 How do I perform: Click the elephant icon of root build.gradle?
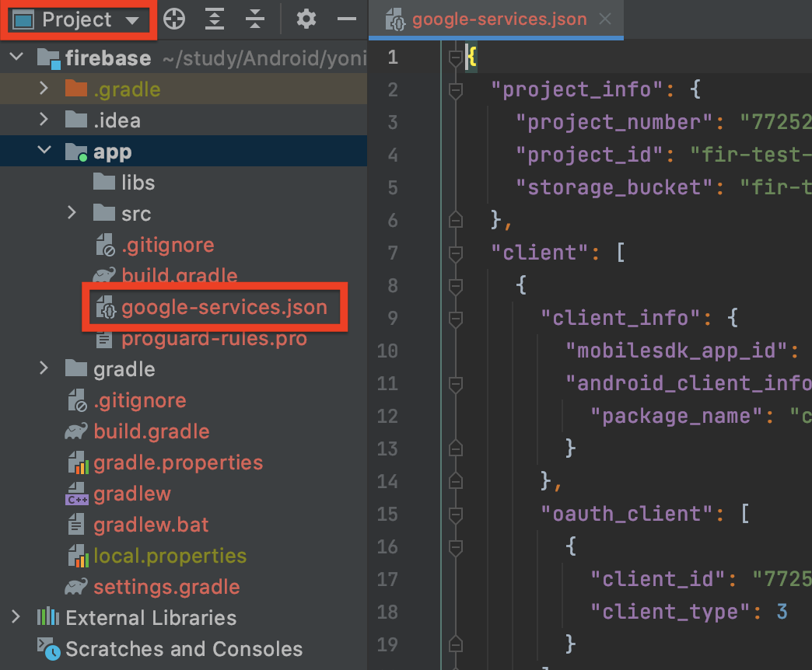pyautogui.click(x=76, y=431)
